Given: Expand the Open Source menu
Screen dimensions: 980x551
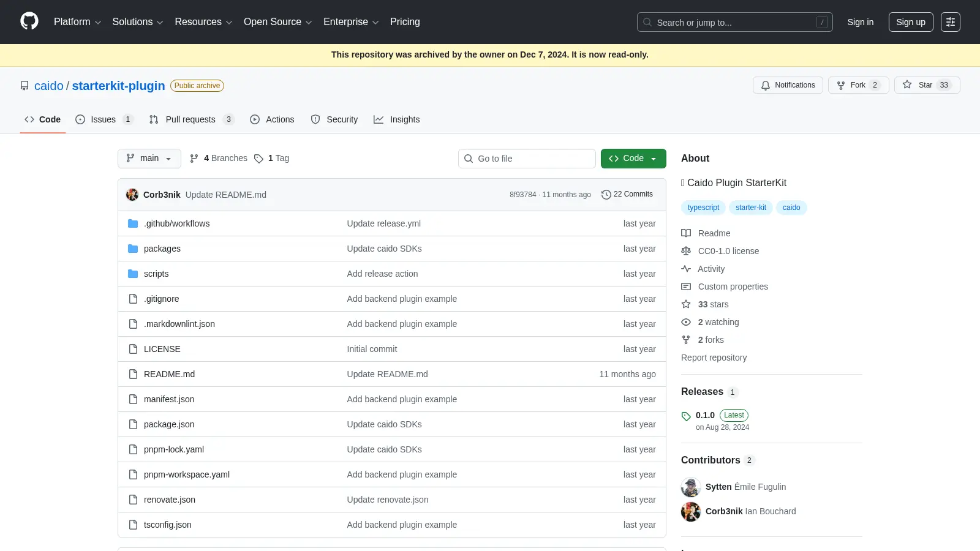Looking at the screenshot, I should coord(277,22).
